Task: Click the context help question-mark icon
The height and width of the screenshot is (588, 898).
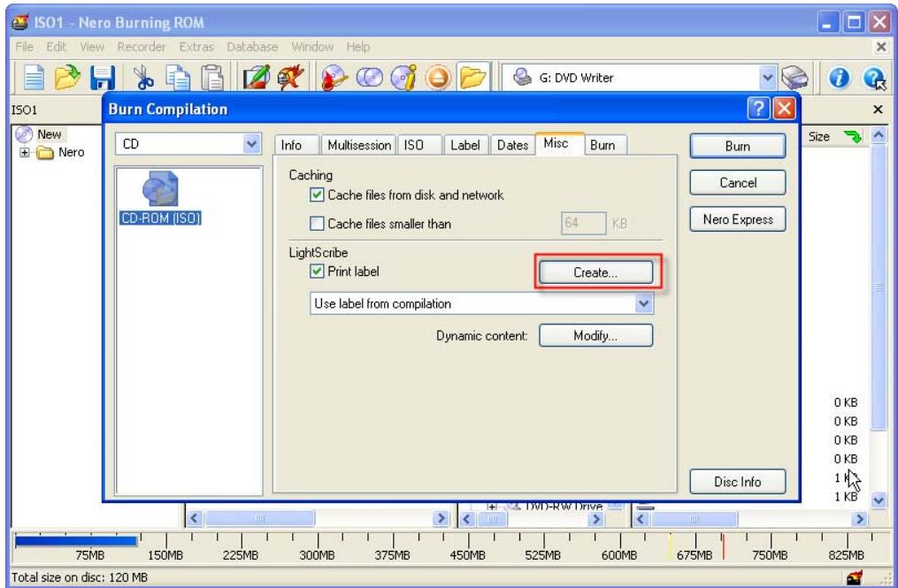Action: coord(874,79)
